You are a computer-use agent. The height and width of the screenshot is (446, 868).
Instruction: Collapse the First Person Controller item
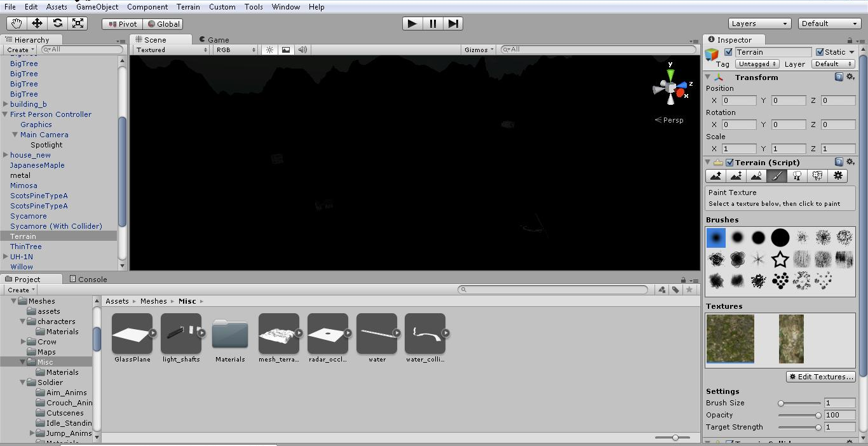click(6, 114)
